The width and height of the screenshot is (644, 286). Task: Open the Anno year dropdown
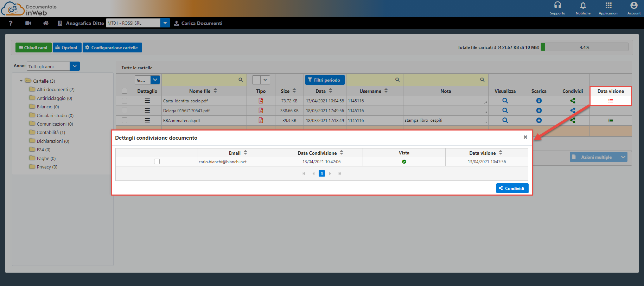[x=75, y=66]
